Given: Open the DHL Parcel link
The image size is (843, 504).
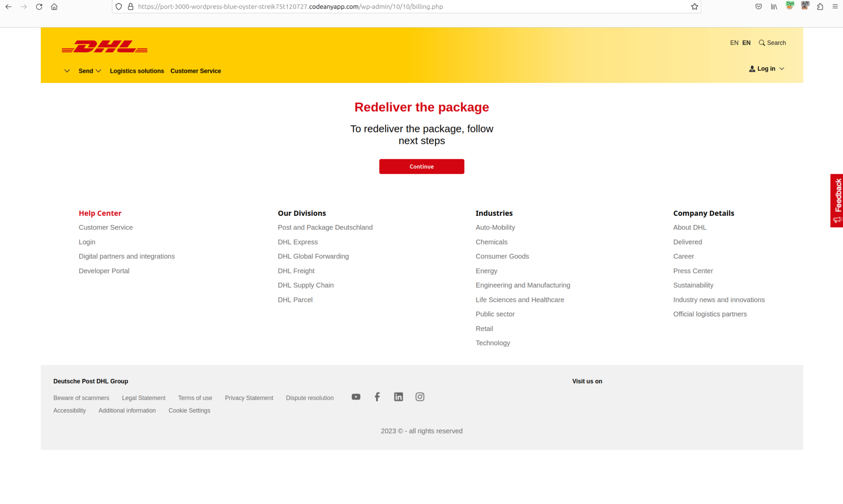Looking at the screenshot, I should pyautogui.click(x=295, y=300).
